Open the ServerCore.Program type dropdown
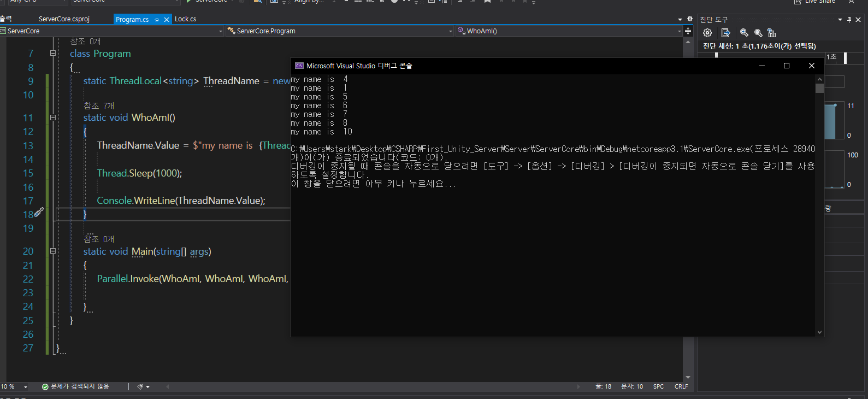This screenshot has height=399, width=868. coord(340,31)
